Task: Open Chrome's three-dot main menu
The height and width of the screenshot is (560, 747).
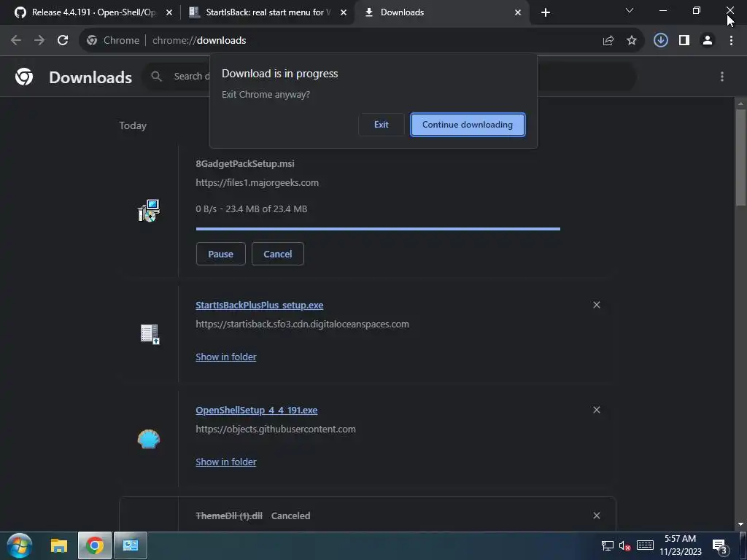Action: [x=731, y=41]
